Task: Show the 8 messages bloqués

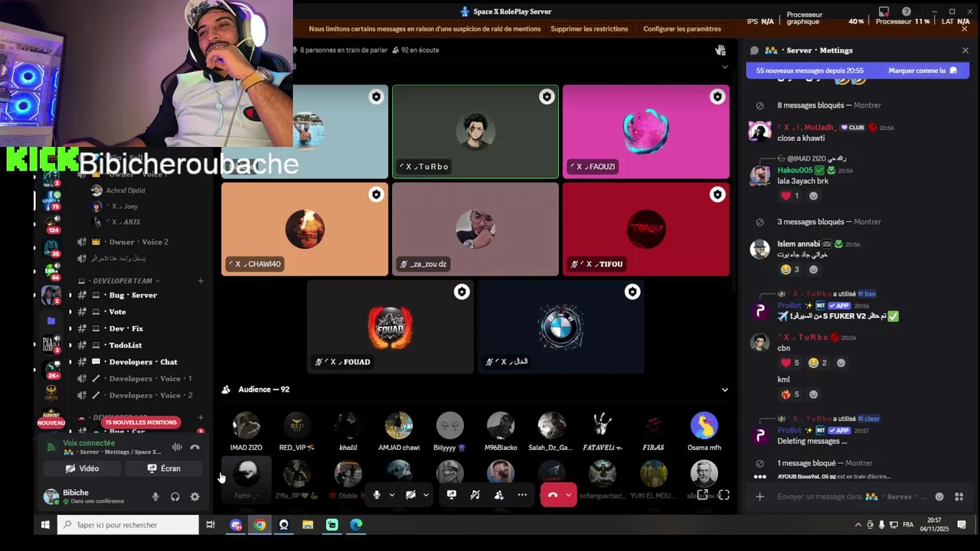Action: 867,106
